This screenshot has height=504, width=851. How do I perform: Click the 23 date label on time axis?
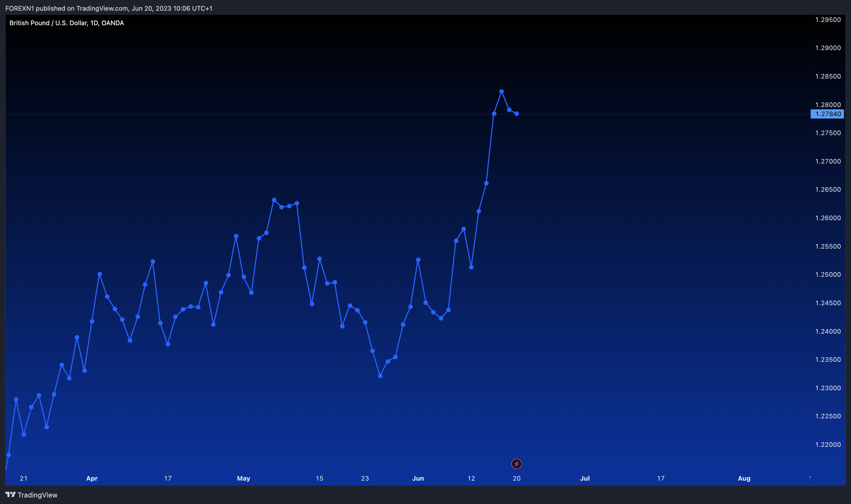click(365, 478)
